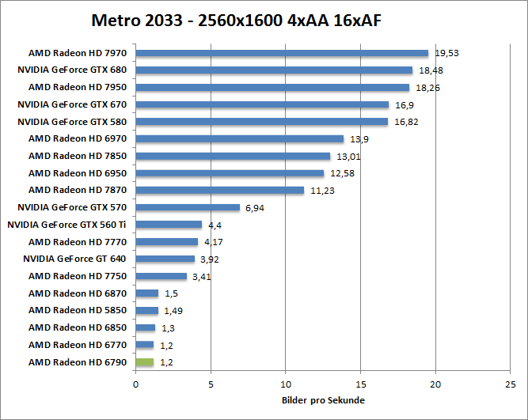Click the blue bar for Radeon HD 7850
Image resolution: width=528 pixels, height=420 pixels.
pos(233,156)
